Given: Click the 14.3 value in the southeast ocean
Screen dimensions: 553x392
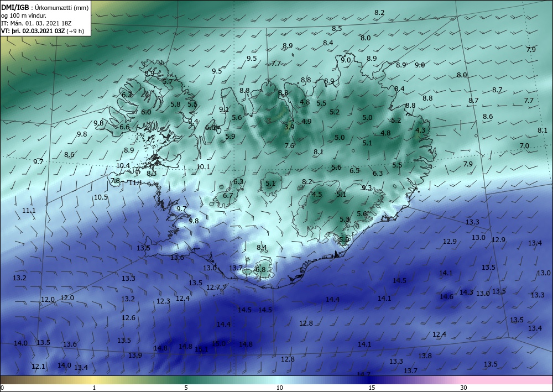Looking at the screenshot, I should click(x=466, y=292).
